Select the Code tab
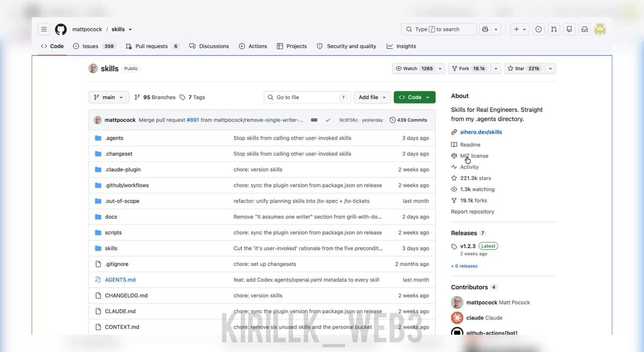This screenshot has height=352, width=644. [53, 46]
